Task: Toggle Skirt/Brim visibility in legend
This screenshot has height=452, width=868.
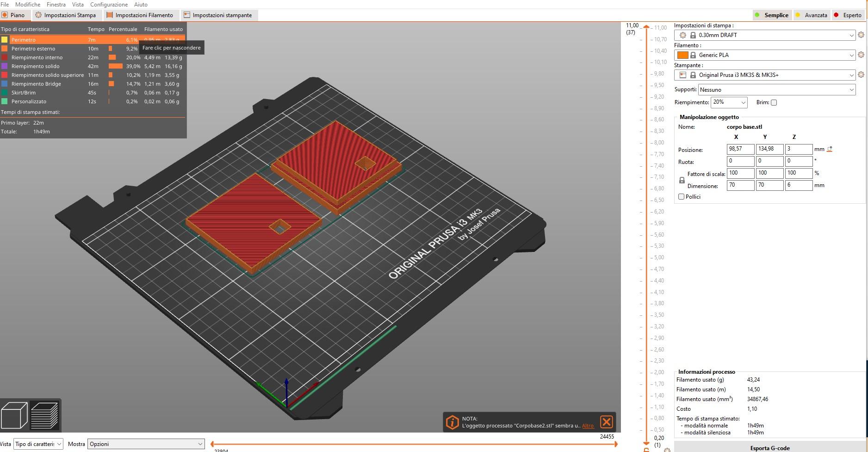Action: pos(93,93)
